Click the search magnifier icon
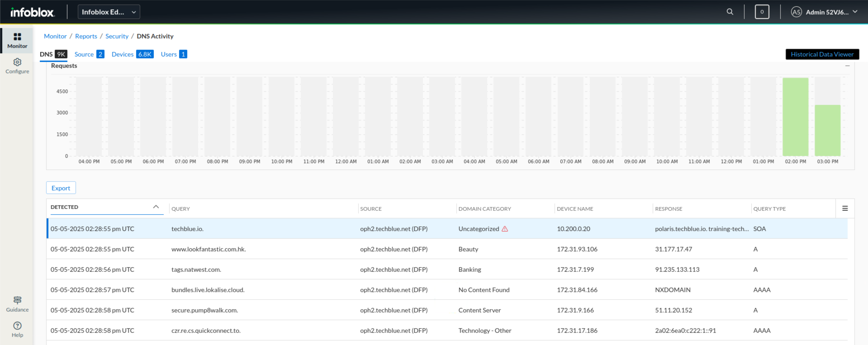868x345 pixels. [730, 12]
